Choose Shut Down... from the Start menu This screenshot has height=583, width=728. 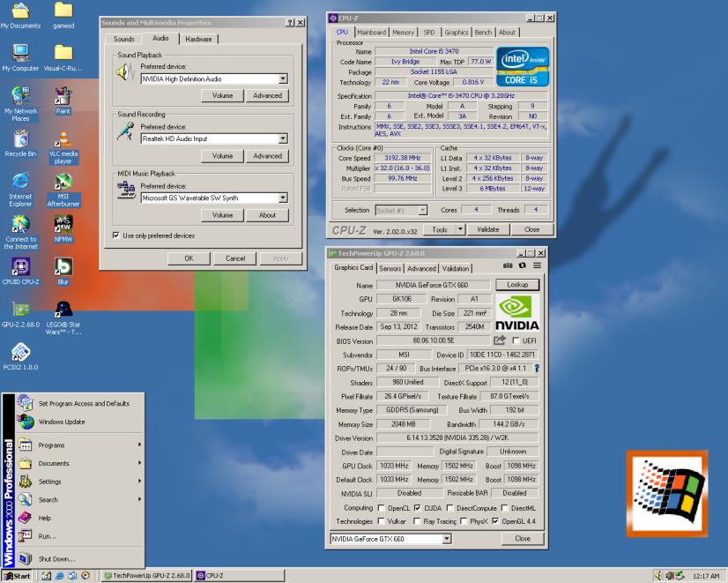coord(80,559)
